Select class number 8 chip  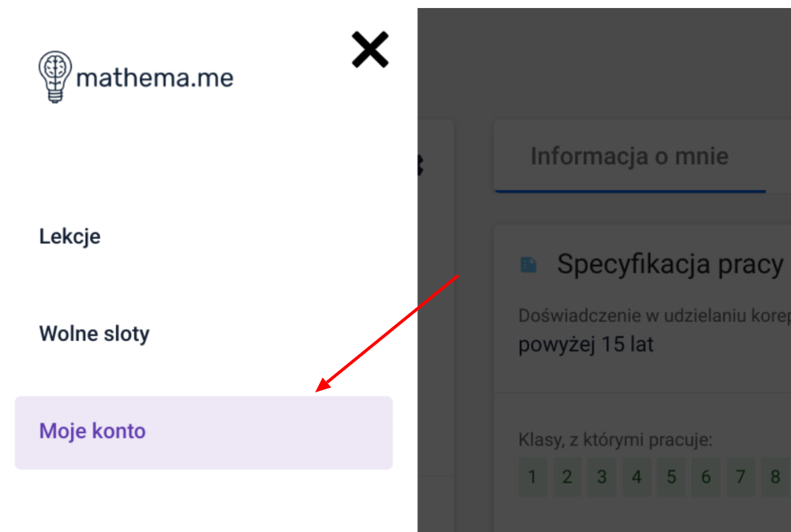(x=775, y=477)
